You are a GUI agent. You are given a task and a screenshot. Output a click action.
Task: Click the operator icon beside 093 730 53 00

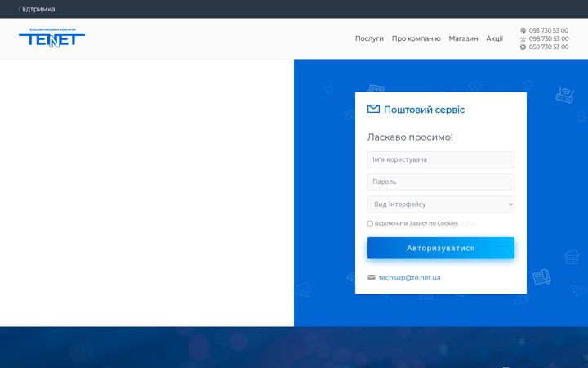523,30
